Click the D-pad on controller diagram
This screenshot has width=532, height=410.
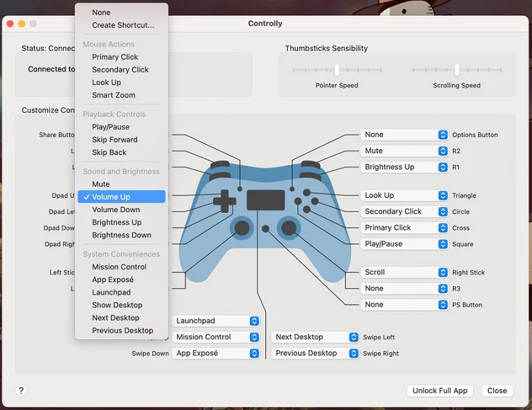225,201
